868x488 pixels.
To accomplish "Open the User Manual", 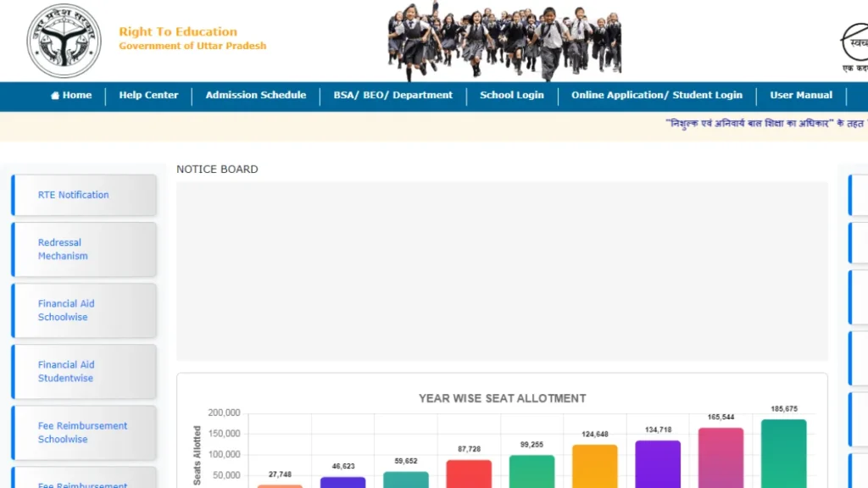I will (800, 96).
